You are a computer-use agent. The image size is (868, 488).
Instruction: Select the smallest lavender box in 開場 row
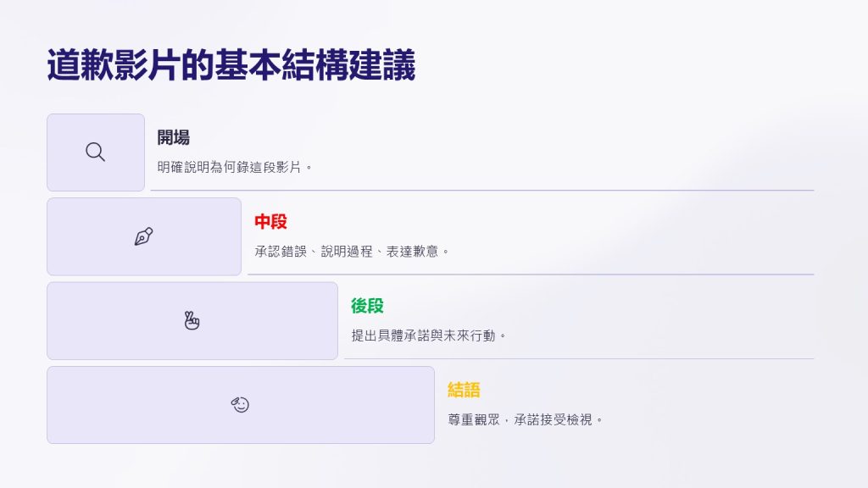click(96, 152)
